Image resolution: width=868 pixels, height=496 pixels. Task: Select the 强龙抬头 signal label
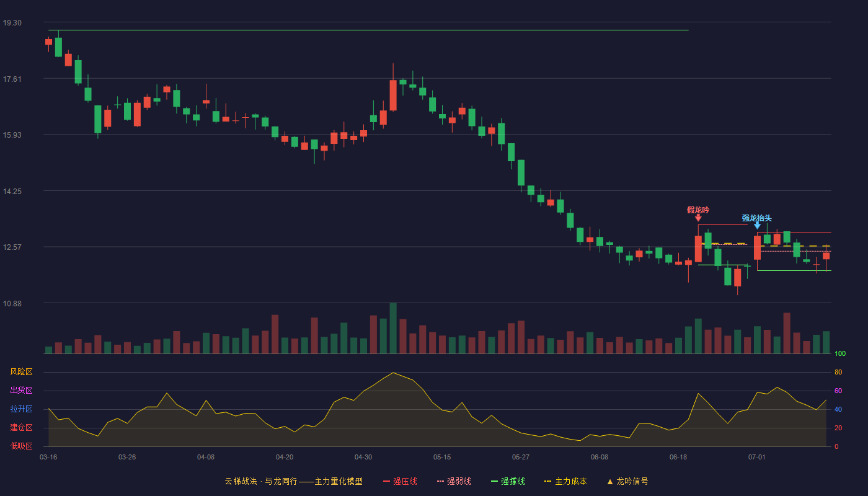[757, 218]
